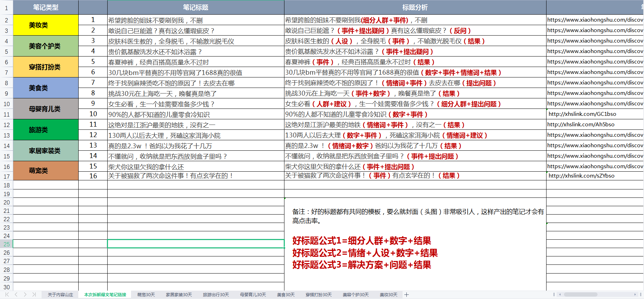Open the http://xhslink.com/Ah5bso link

point(581,125)
